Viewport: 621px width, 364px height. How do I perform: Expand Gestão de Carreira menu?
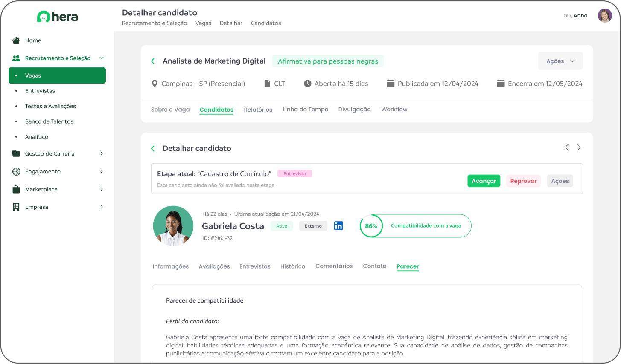click(102, 154)
